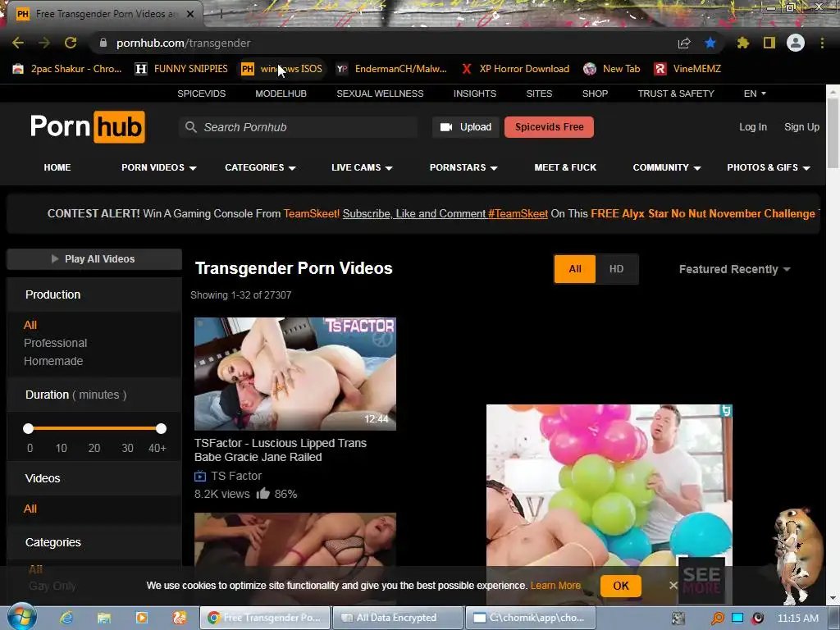Open the Chrome three-dot menu
840x630 pixels.
coord(822,43)
